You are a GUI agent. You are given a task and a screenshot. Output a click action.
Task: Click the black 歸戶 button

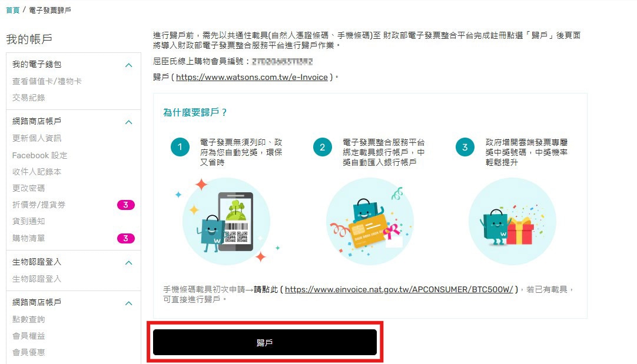264,342
